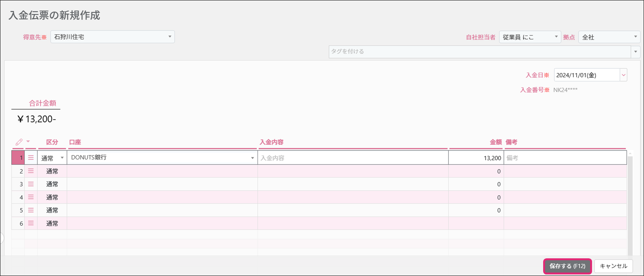This screenshot has width=644, height=276.
Task: Click row 3 金額 cell showing 0
Action: point(476,184)
